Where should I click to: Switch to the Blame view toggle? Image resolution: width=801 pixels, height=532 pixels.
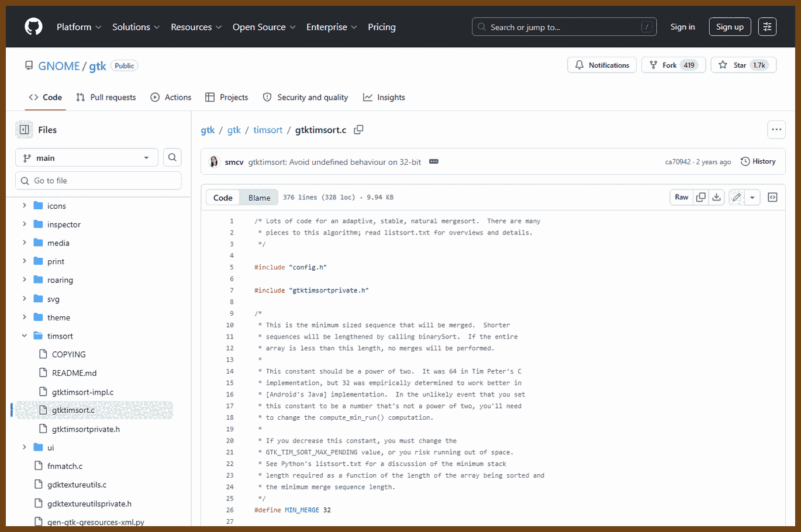[259, 198]
